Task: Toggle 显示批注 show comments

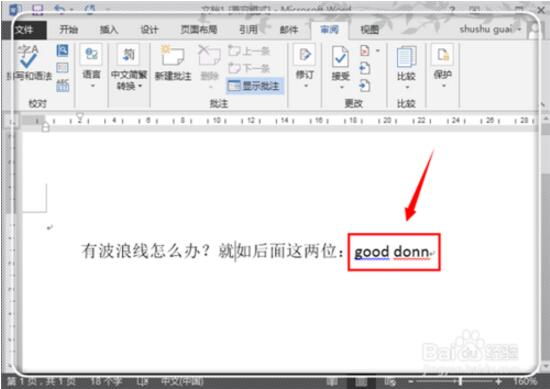Action: pos(254,86)
